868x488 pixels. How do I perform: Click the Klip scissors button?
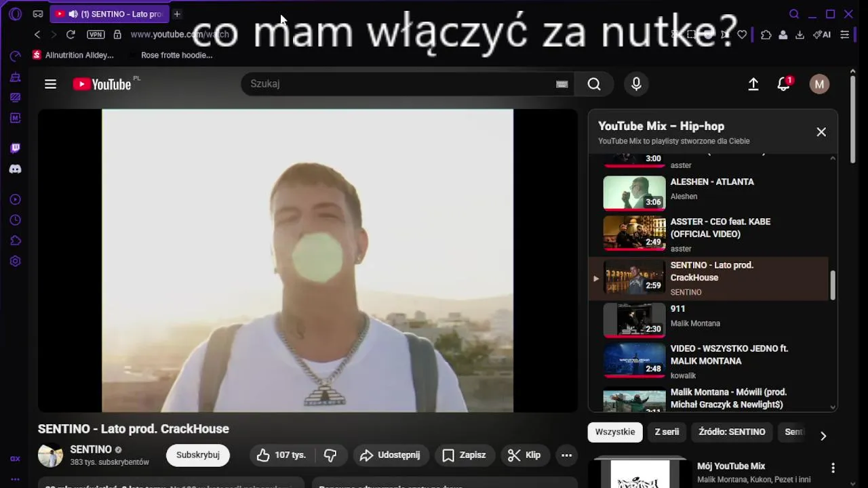click(525, 455)
